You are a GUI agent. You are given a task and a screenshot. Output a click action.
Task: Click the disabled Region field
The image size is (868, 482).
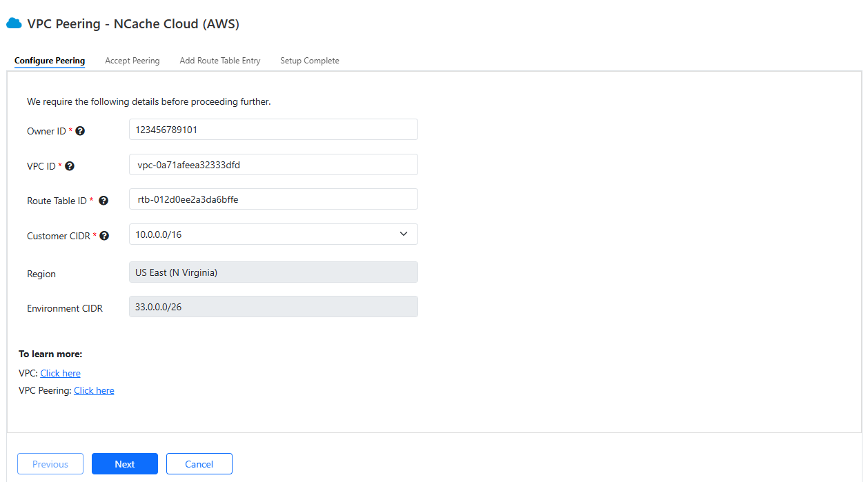[x=273, y=272]
